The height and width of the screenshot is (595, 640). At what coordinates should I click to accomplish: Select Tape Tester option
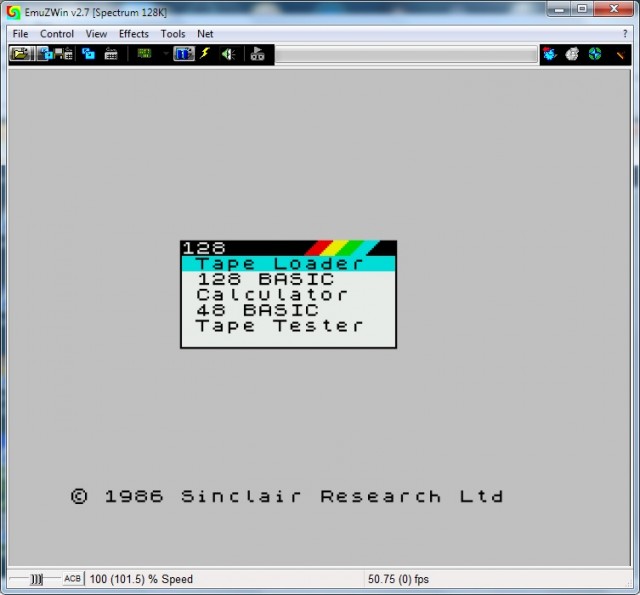288,326
